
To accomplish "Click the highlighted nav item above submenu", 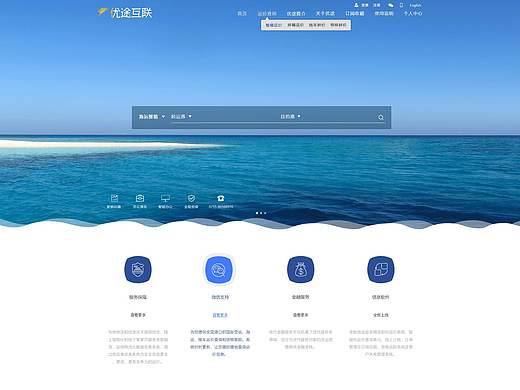I will [x=267, y=14].
